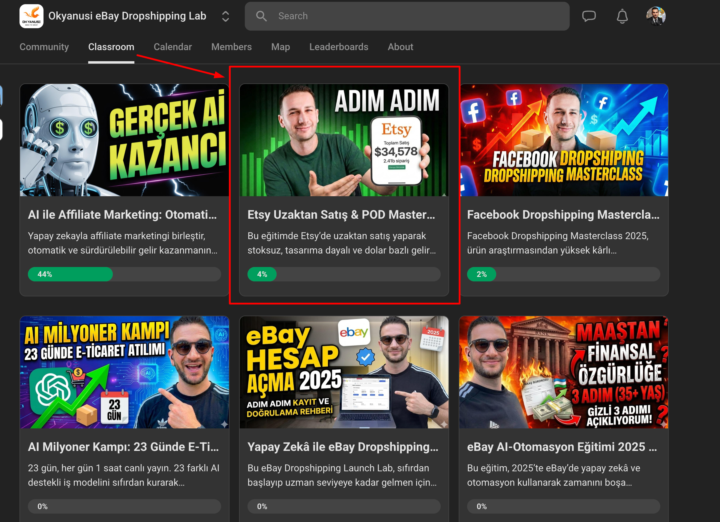720x522 pixels.
Task: Click title 'AI Milyoner Kampı: 23 Günde E-Ti...'
Action: [x=123, y=447]
